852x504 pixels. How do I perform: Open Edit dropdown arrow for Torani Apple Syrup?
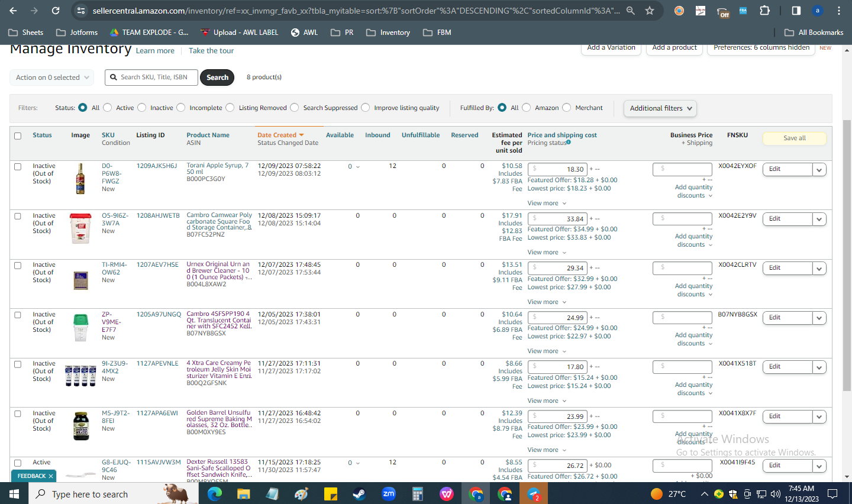(x=819, y=170)
